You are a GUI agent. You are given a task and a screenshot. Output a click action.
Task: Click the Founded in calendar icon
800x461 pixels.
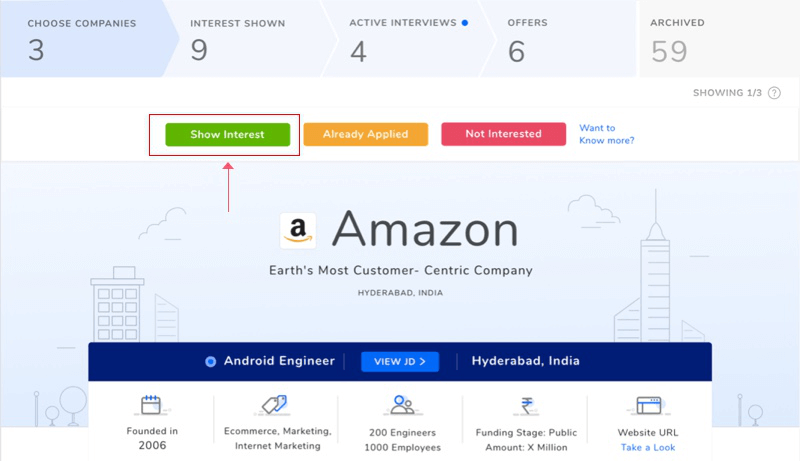pyautogui.click(x=151, y=405)
